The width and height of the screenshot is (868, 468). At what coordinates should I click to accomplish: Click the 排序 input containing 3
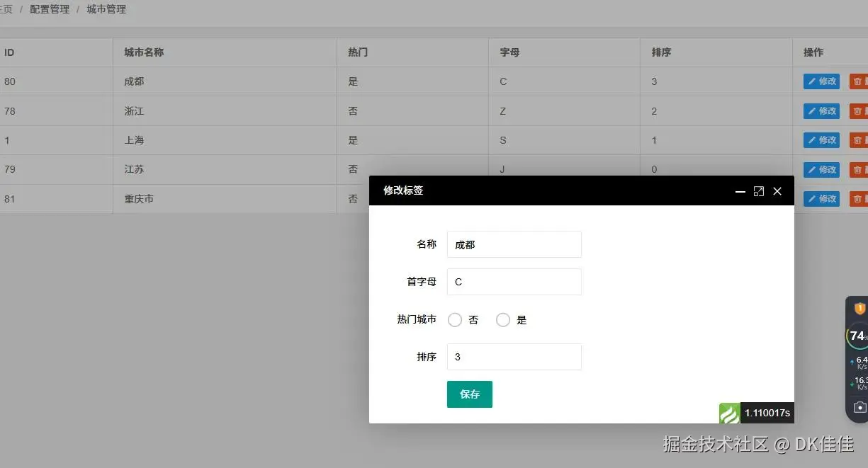(514, 357)
